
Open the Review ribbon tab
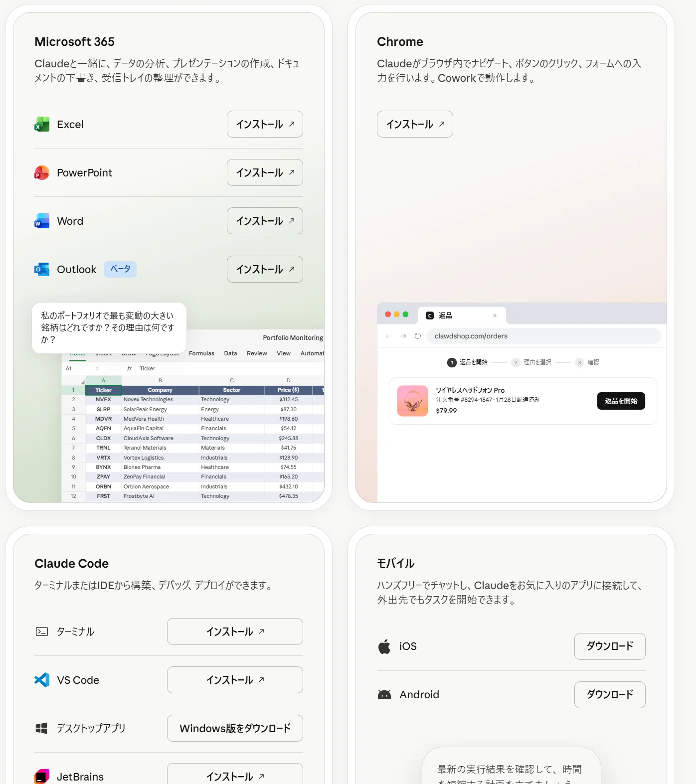point(257,353)
